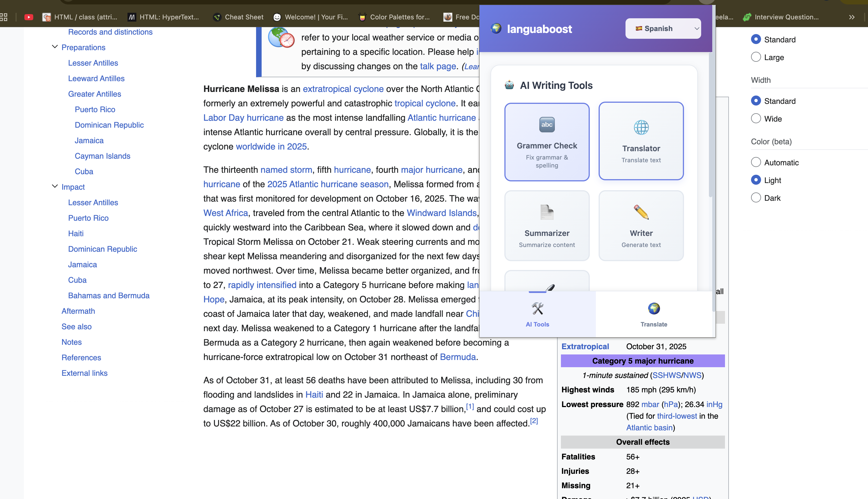Show hidden bookmarks with overflow chevron
Image resolution: width=868 pixels, height=499 pixels.
click(x=852, y=17)
